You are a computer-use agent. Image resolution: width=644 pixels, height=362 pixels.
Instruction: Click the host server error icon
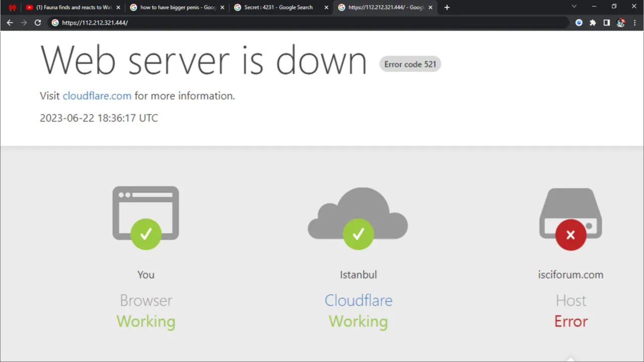(571, 219)
